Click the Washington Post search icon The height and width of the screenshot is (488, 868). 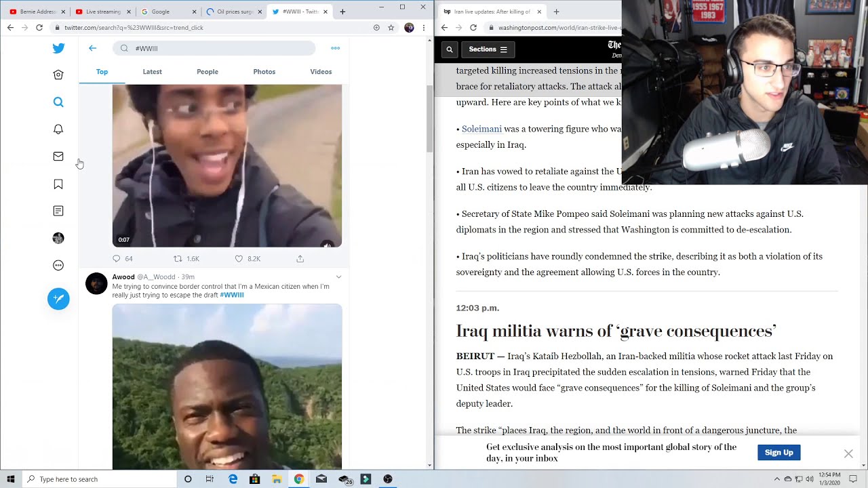coord(449,49)
